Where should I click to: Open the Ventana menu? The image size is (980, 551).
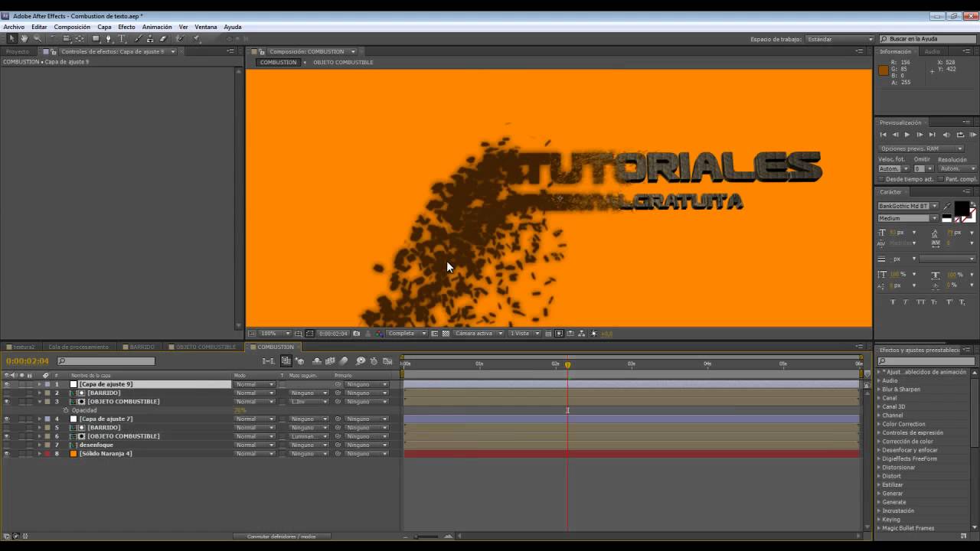pos(205,27)
